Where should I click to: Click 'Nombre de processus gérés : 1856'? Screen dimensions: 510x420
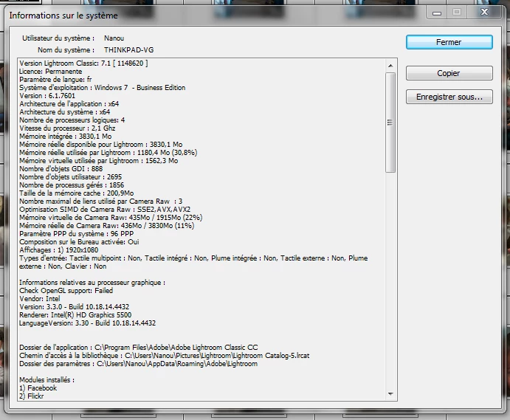[72, 185]
